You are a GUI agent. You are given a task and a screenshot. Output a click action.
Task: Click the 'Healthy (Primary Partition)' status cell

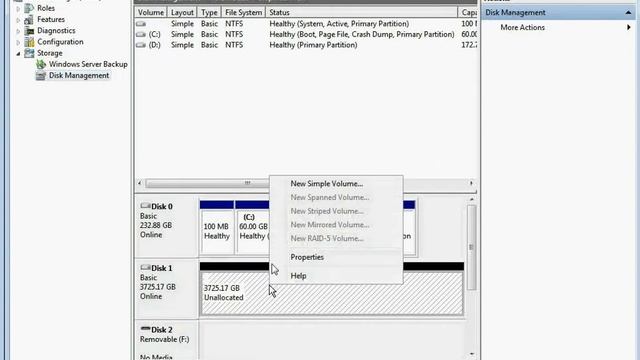pos(313,45)
